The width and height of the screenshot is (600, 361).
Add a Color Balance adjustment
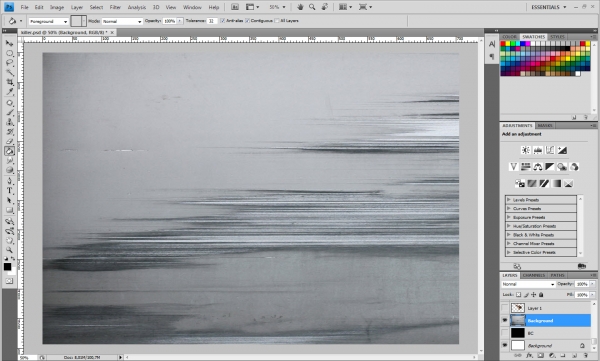(538, 167)
